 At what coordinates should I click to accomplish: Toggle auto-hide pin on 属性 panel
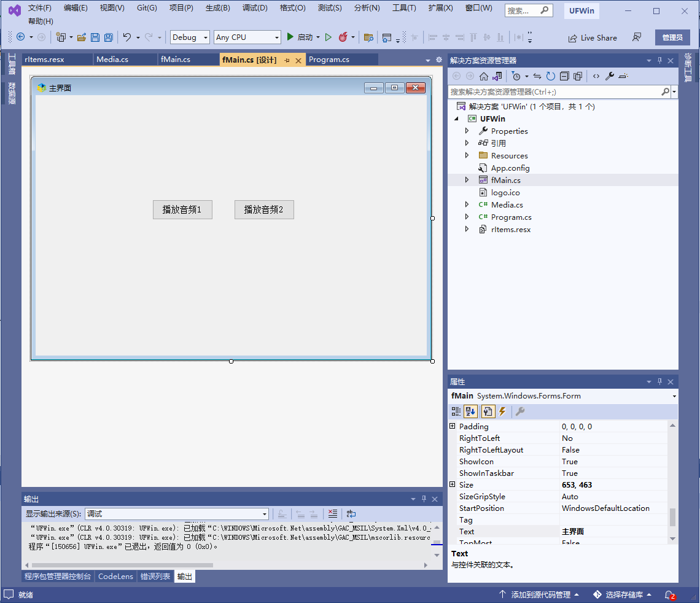[x=660, y=381]
